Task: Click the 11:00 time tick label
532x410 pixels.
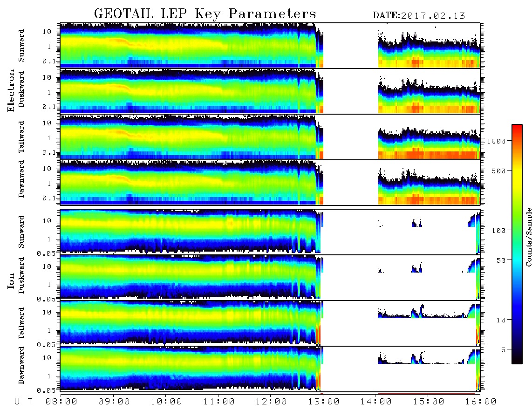Action: (x=219, y=402)
